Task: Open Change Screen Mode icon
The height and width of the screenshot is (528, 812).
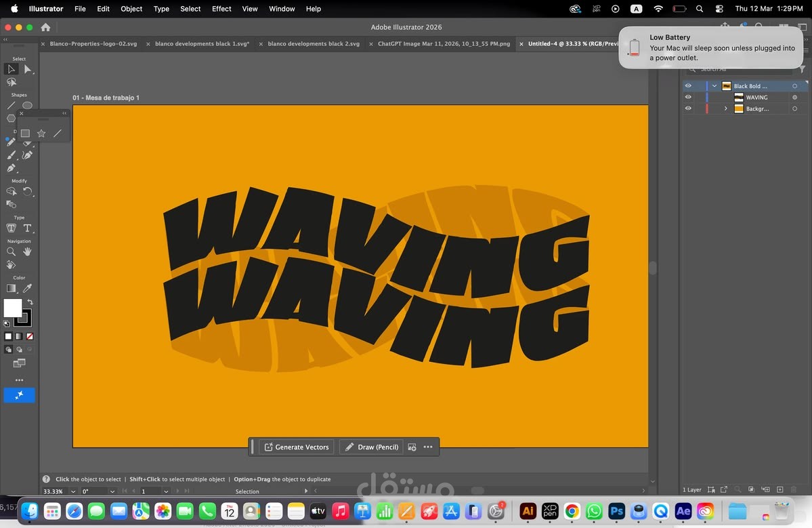Action: (x=19, y=363)
